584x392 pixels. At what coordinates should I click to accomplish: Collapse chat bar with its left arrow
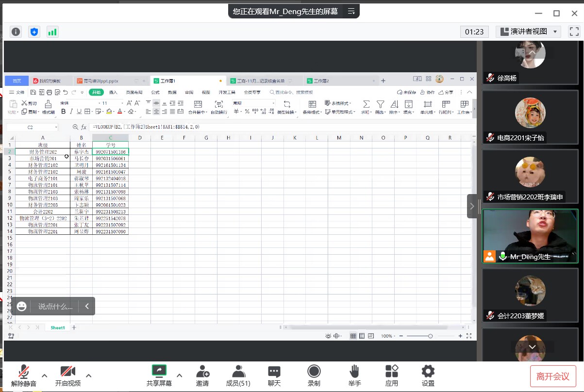click(x=87, y=307)
